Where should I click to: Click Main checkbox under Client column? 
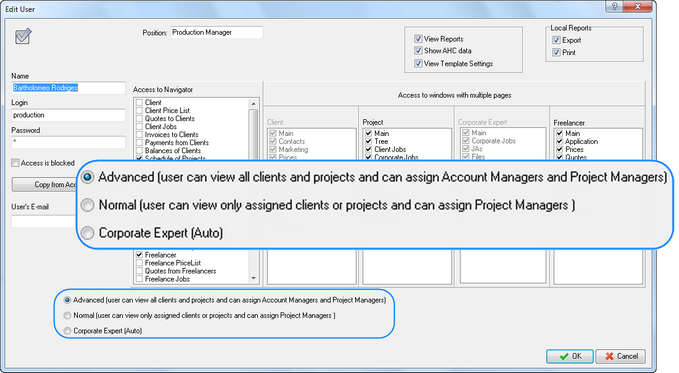[273, 133]
